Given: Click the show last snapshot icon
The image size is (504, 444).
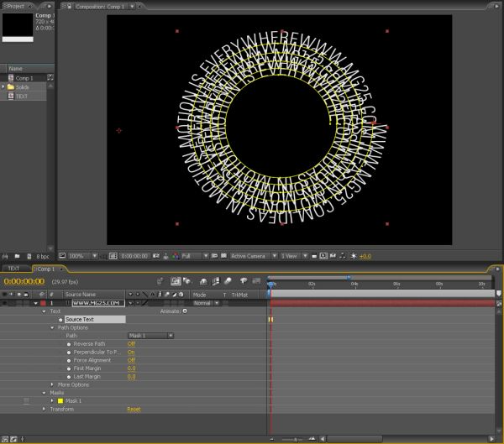Looking at the screenshot, I should coord(165,256).
